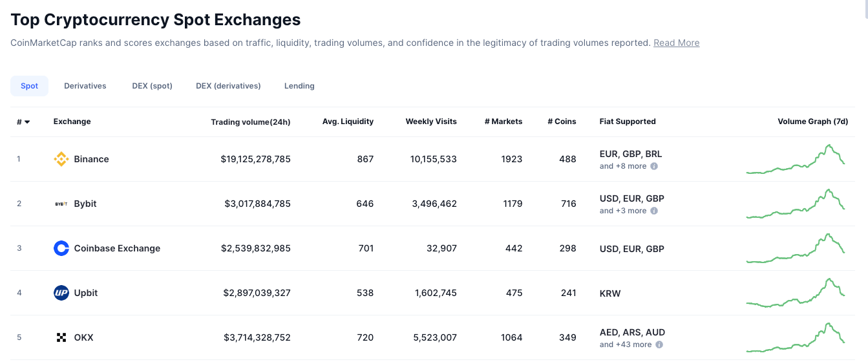This screenshot has width=868, height=362.
Task: Select the Lending tab
Action: 299,86
